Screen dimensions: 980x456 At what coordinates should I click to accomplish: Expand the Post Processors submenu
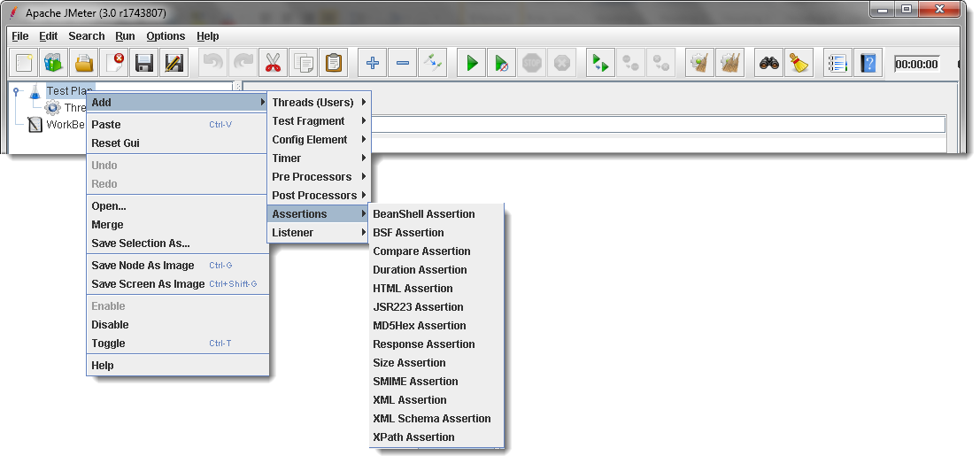(320, 196)
